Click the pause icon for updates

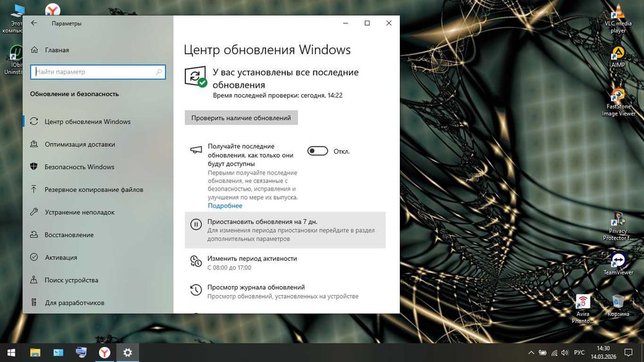point(196,224)
